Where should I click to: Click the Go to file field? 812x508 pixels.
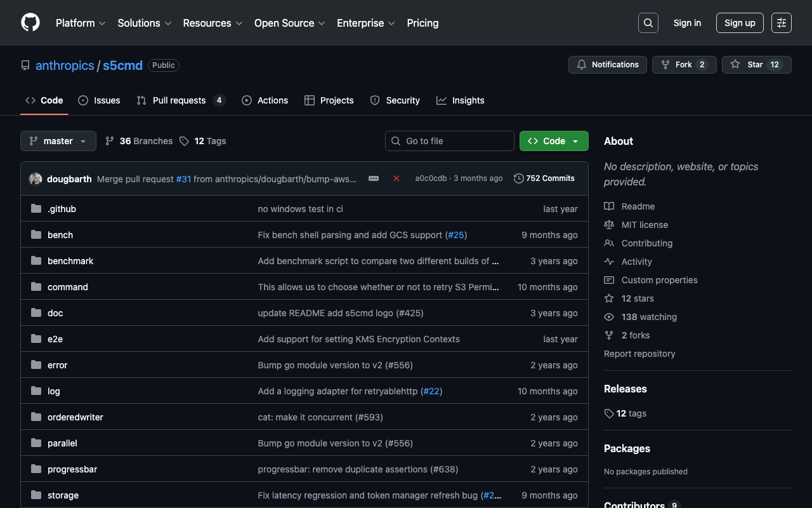click(x=450, y=141)
